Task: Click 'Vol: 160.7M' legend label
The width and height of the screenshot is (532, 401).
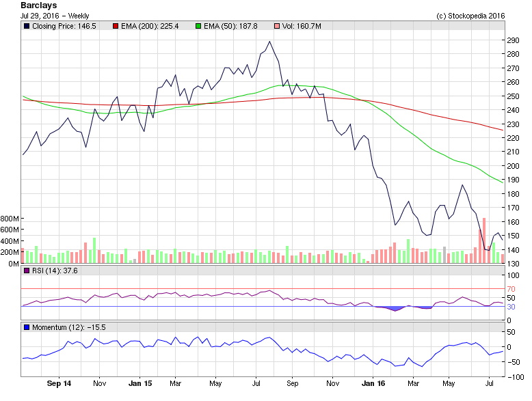Action: 302,26
